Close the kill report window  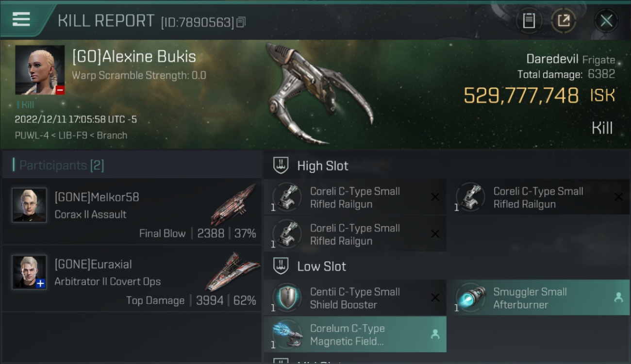coord(606,20)
